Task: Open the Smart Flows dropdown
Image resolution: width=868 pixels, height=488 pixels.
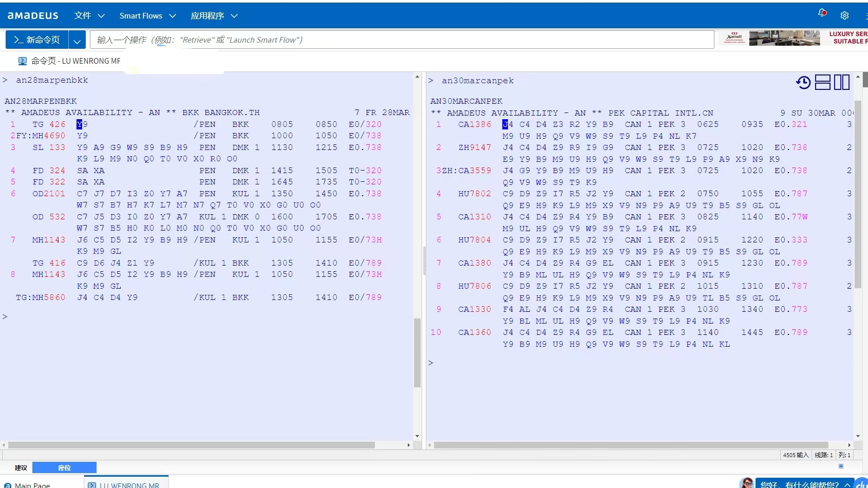Action: [147, 16]
